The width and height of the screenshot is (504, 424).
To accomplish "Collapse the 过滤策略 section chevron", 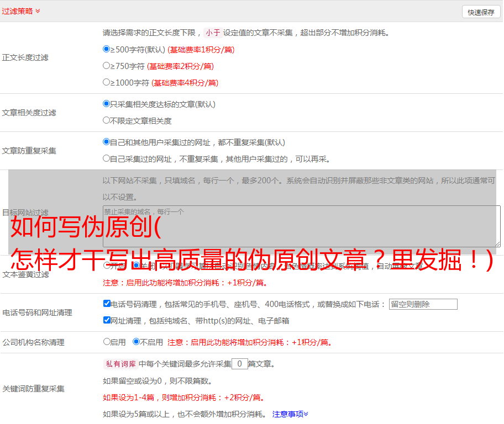I will click(38, 11).
